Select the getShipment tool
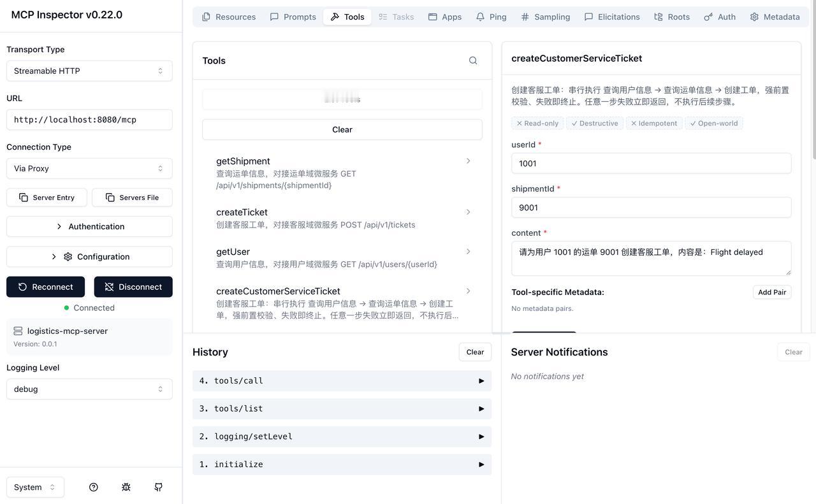 click(x=342, y=173)
